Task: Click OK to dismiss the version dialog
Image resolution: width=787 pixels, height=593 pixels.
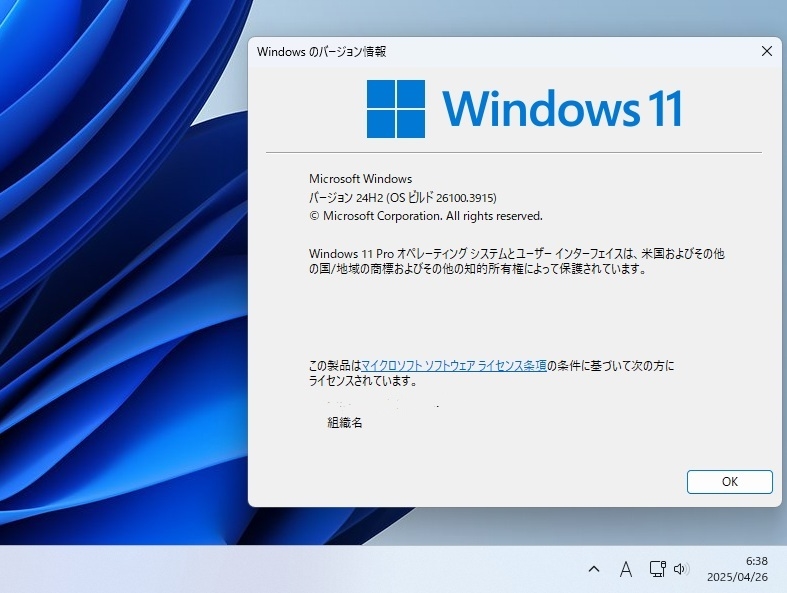Action: click(729, 482)
